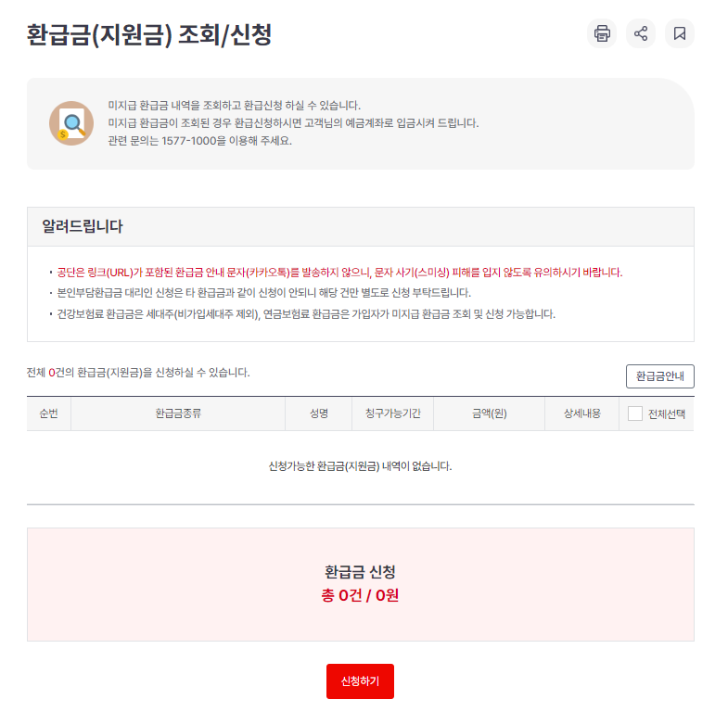728x725 pixels.
Task: Select the 환급금종류 column header
Action: 178,413
